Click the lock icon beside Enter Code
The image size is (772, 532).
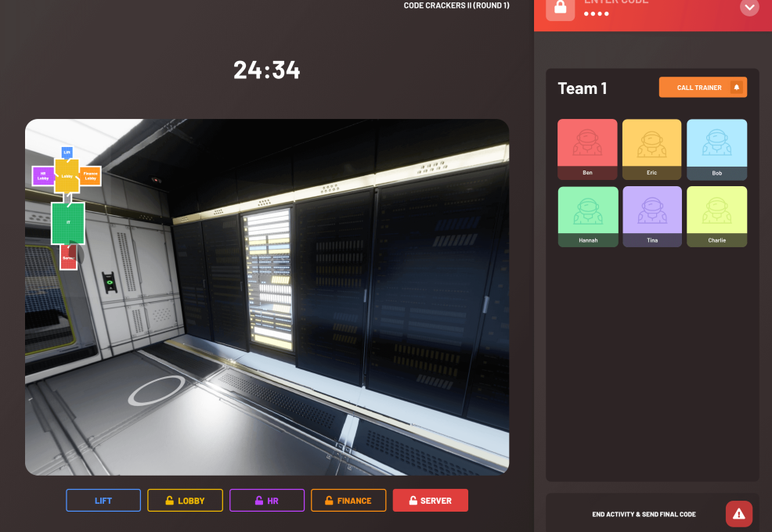560,8
